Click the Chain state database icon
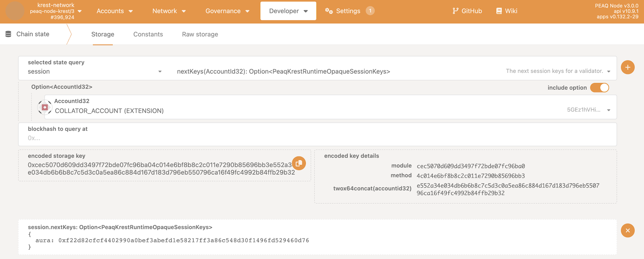Image resolution: width=644 pixels, height=259 pixels. (8, 34)
